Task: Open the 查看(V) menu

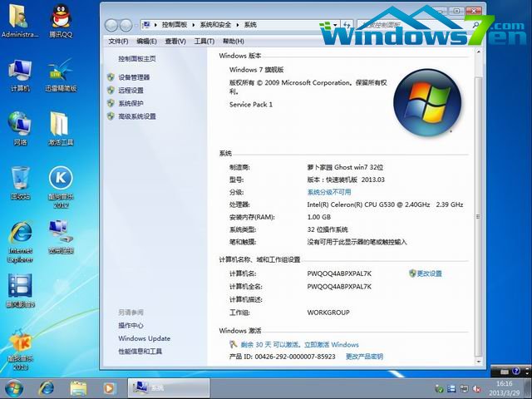Action: click(x=175, y=42)
